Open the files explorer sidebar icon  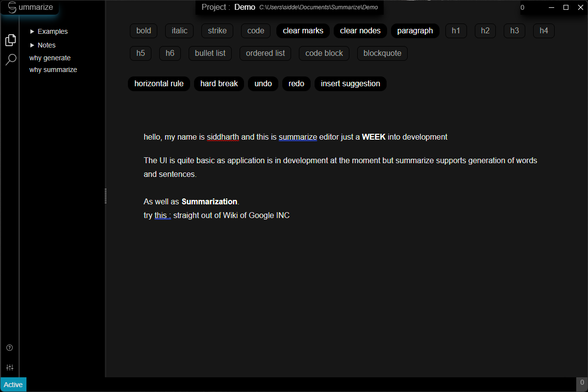[x=10, y=40]
